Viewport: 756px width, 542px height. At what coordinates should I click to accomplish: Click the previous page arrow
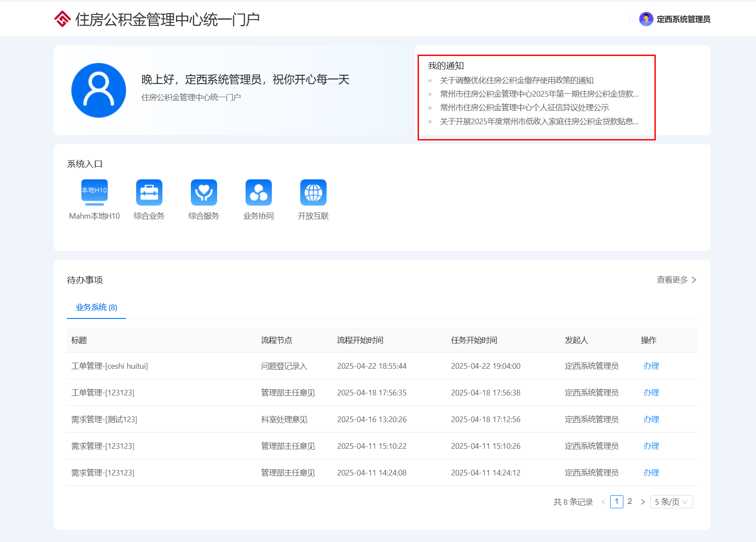[x=603, y=502]
